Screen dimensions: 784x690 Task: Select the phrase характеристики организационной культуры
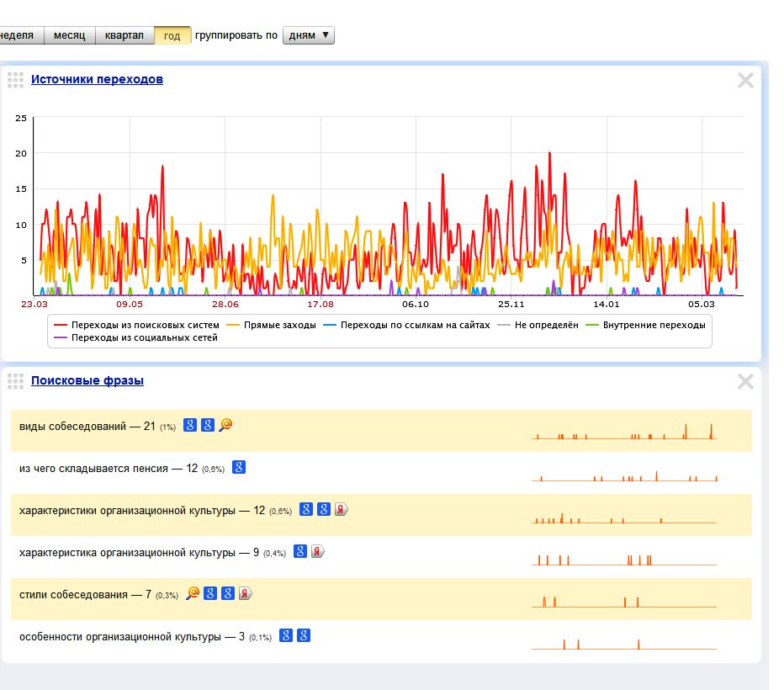coord(127,511)
